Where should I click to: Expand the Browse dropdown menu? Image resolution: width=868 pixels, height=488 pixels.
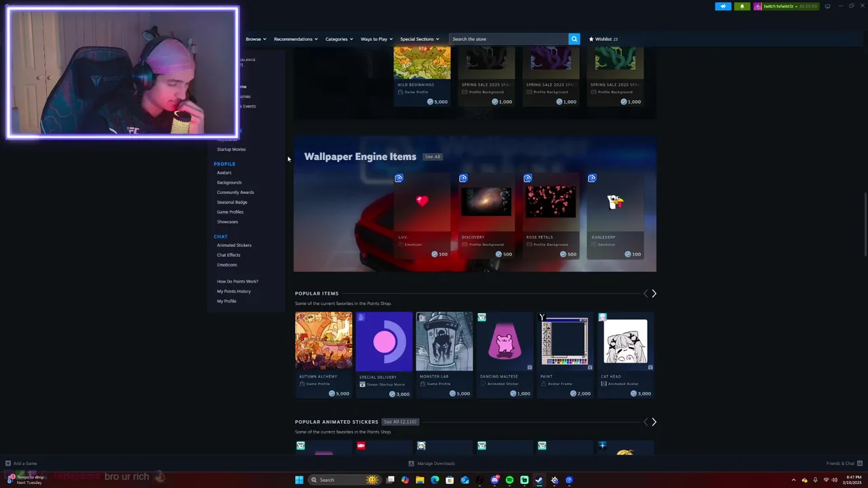pyautogui.click(x=256, y=39)
